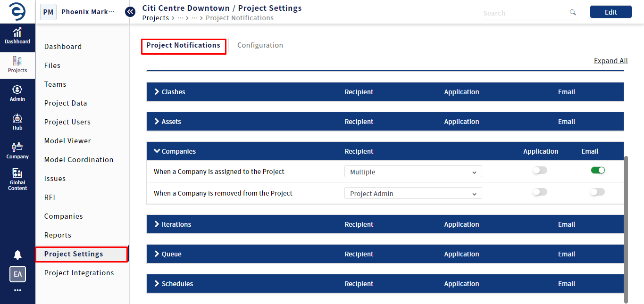Switch to the Project Notifications tab

(x=184, y=46)
